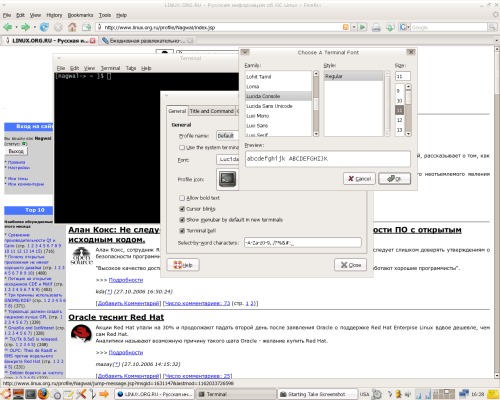Launch Firefox from the panel launcher

click(43, 394)
